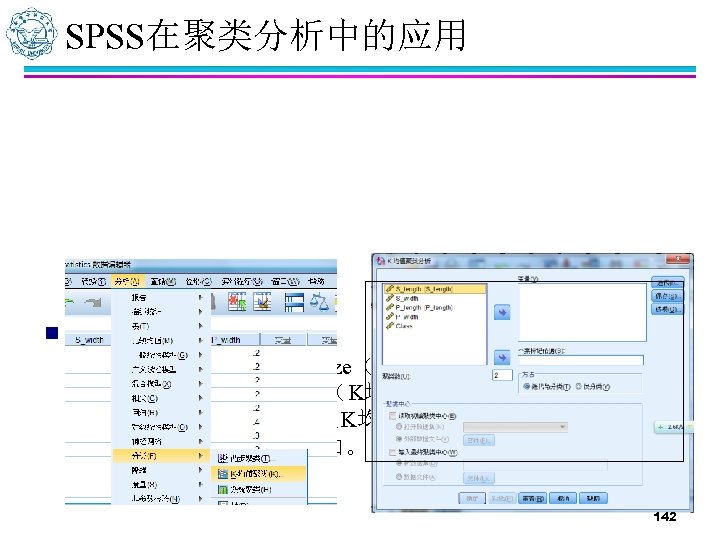Click the lower blue arrow beside the label-cases field
The width and height of the screenshot is (720, 540).
tap(502, 357)
